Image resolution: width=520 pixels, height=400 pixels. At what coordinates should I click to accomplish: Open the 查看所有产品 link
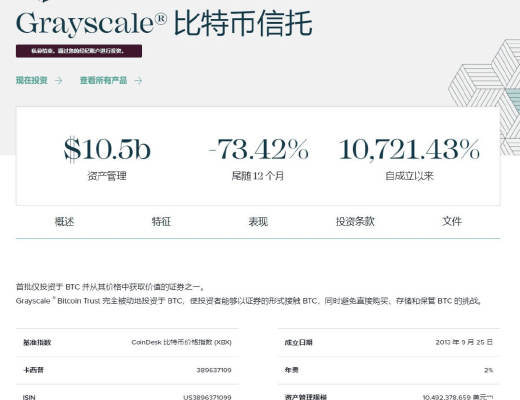103,80
